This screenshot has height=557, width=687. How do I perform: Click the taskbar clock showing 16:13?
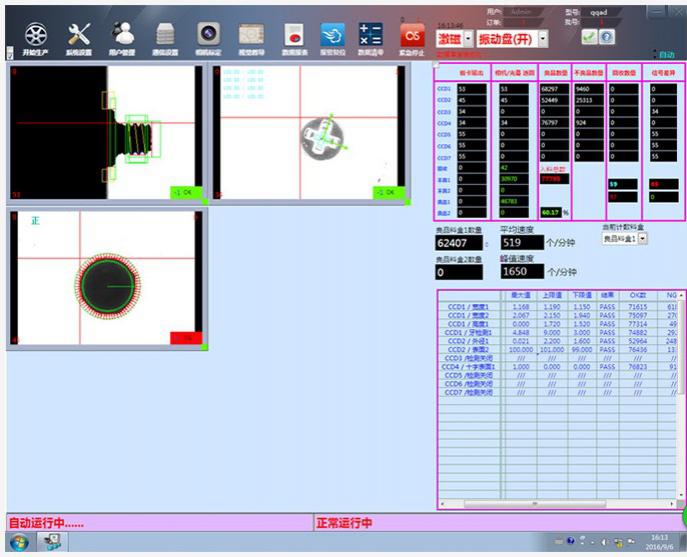click(659, 542)
